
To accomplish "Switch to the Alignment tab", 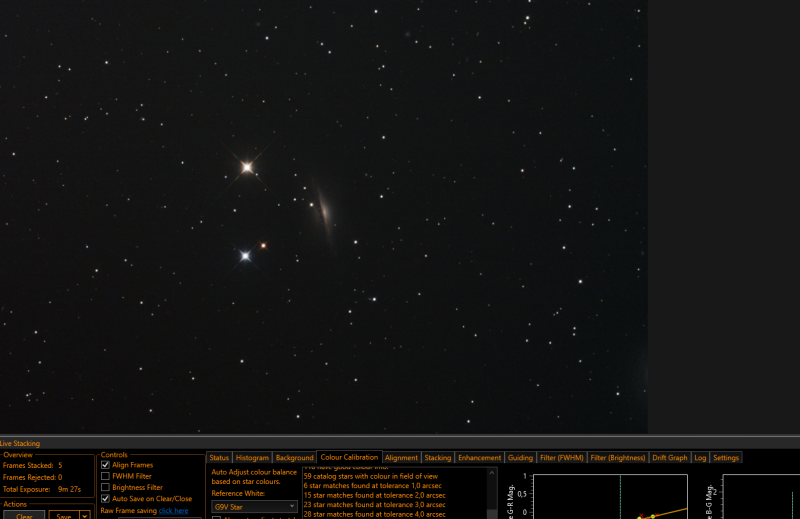I will [401, 458].
